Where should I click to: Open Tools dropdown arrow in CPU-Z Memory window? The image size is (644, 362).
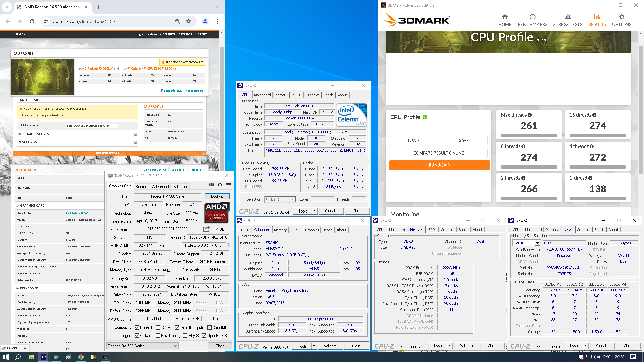tap(450, 346)
